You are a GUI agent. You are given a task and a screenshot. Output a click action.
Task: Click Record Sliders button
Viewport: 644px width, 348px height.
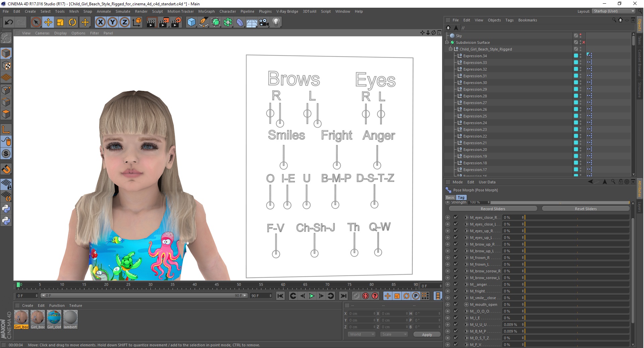pyautogui.click(x=493, y=209)
